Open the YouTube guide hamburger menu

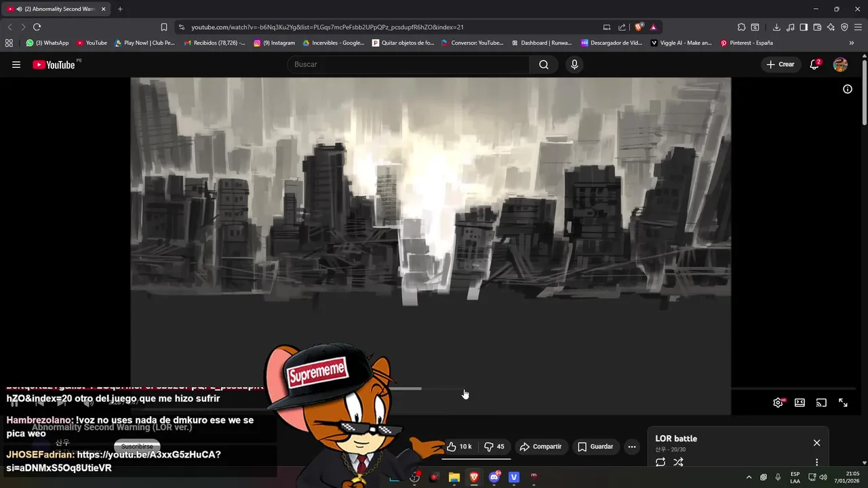click(x=16, y=64)
